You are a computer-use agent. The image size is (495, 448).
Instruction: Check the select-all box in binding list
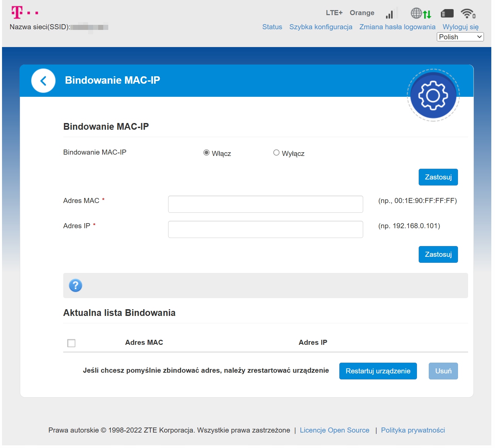pos(71,343)
